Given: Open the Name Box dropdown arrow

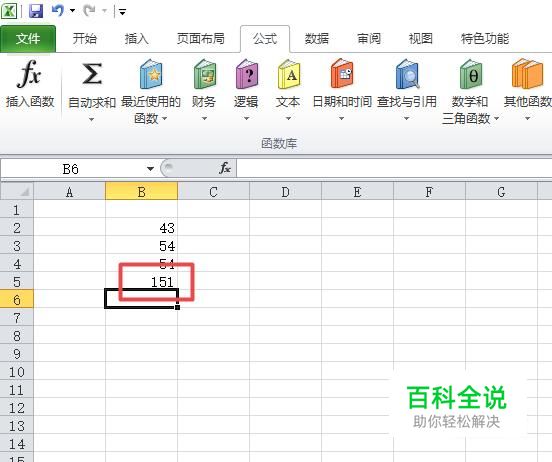Looking at the screenshot, I should click(150, 169).
